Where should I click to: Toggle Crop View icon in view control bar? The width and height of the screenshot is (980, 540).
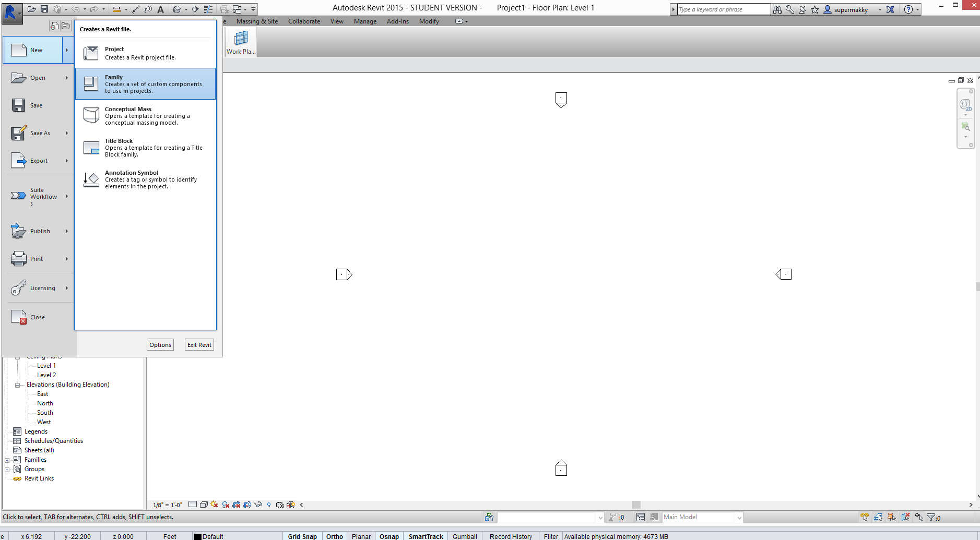(x=237, y=505)
